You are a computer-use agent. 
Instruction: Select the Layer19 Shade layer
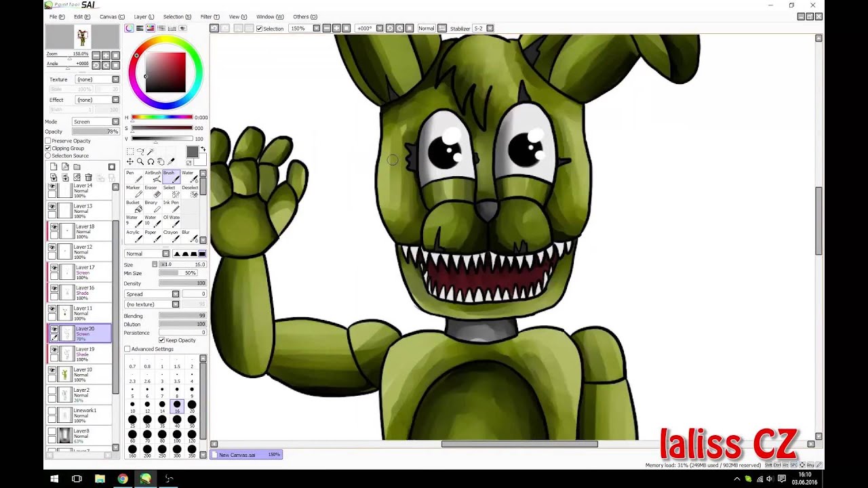(x=80, y=354)
